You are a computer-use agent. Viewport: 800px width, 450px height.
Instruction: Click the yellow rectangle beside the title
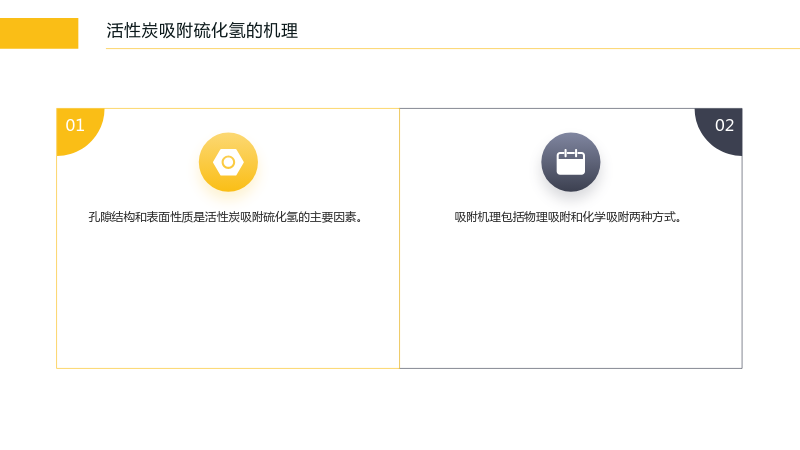(x=39, y=33)
